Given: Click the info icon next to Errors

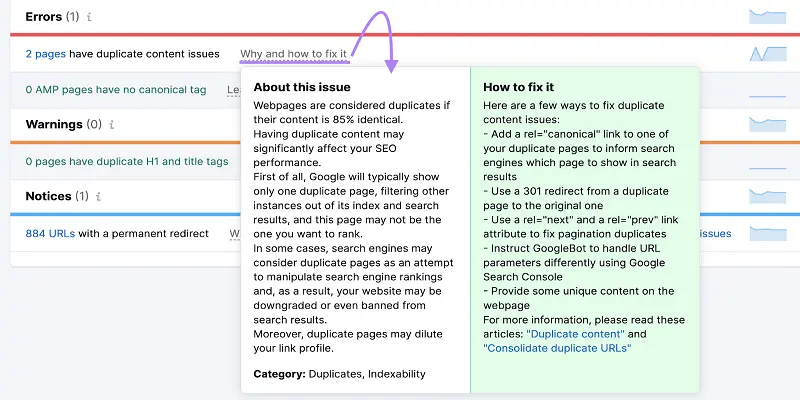Looking at the screenshot, I should [89, 17].
